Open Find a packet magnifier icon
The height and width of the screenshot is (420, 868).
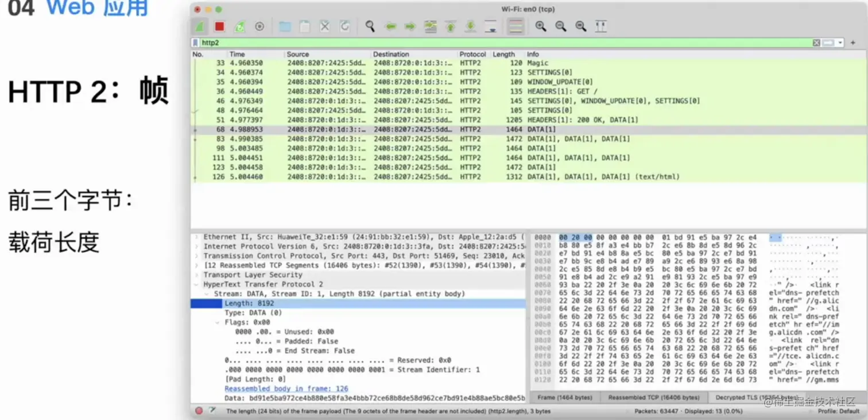pyautogui.click(x=370, y=26)
